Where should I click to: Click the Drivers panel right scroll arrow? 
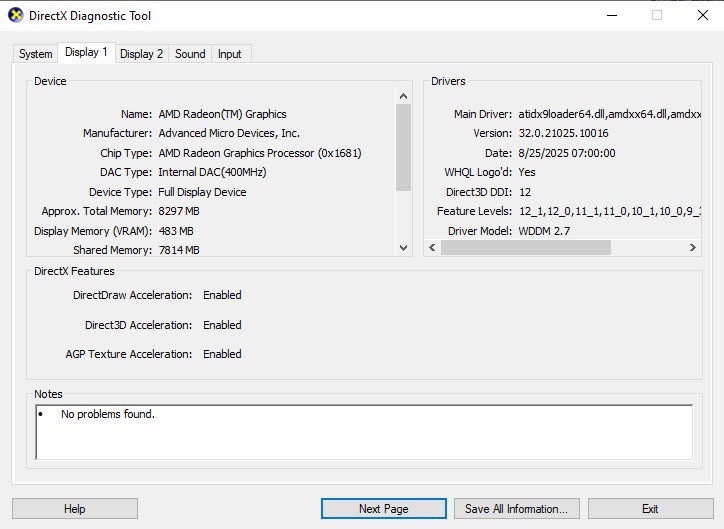coord(692,247)
